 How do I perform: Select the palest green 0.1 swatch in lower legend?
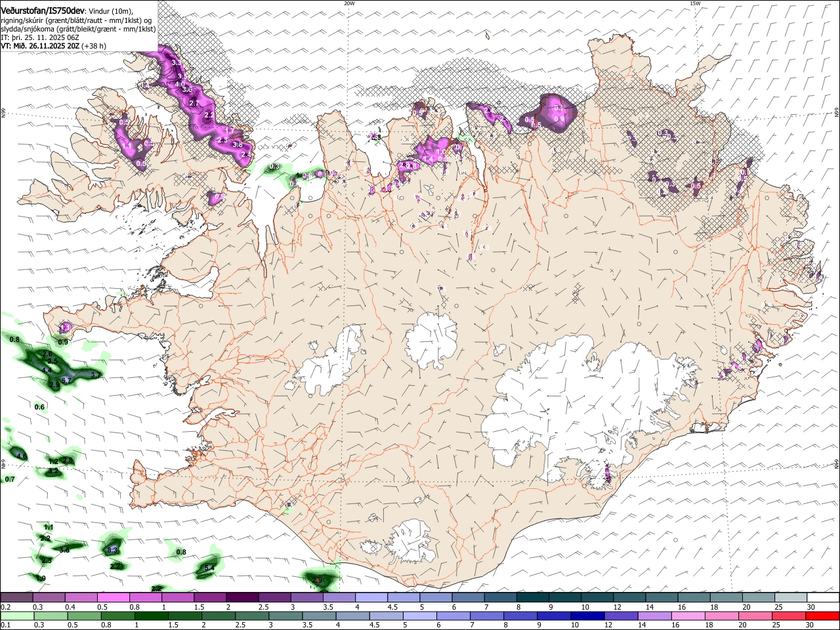(x=18, y=616)
